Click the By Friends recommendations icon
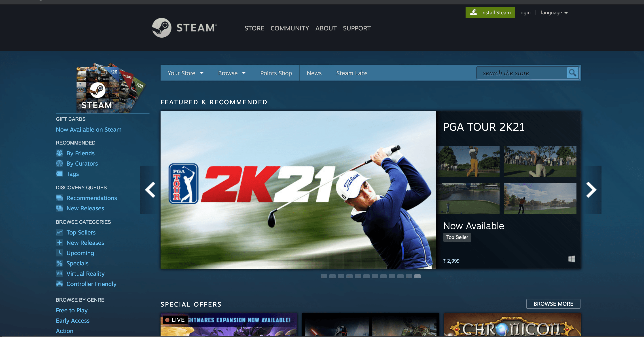Viewport: 644px width, 337px height. pos(59,153)
